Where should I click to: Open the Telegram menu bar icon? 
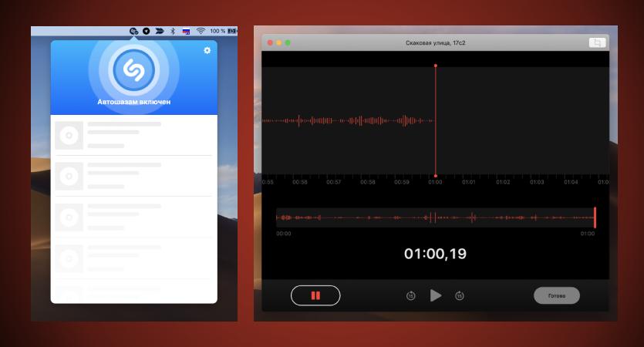click(x=147, y=31)
